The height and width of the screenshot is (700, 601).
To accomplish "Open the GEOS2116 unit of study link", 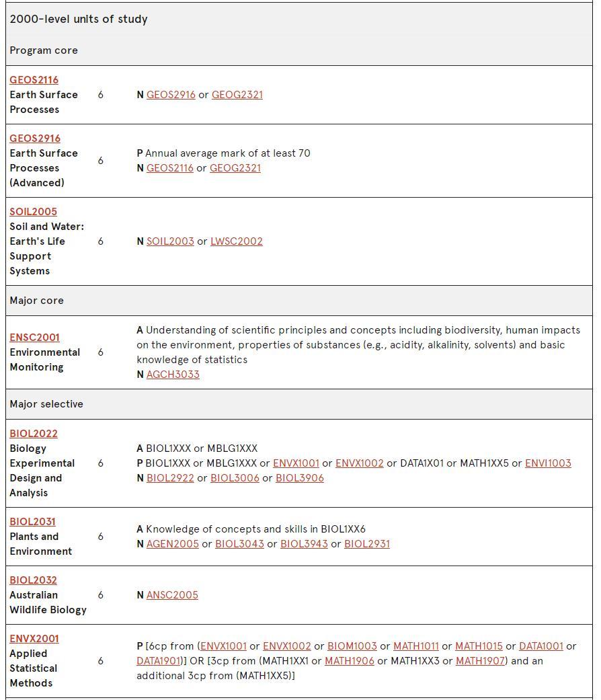I will 34,80.
